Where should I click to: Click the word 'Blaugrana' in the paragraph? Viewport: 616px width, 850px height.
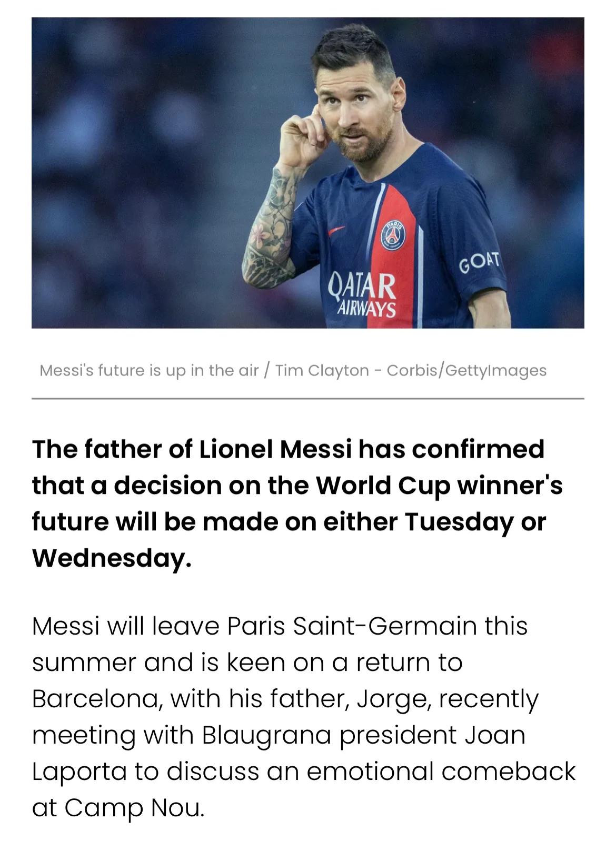pos(266,735)
